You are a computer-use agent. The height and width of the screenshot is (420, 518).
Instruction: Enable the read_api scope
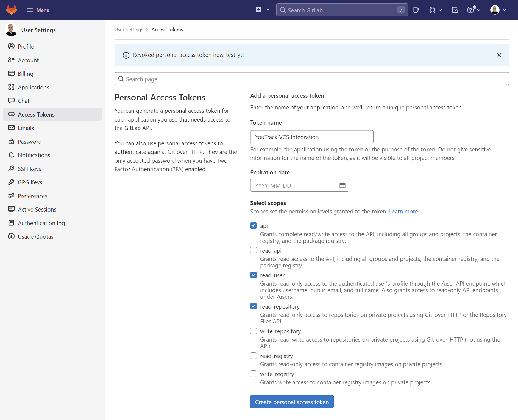[253, 250]
